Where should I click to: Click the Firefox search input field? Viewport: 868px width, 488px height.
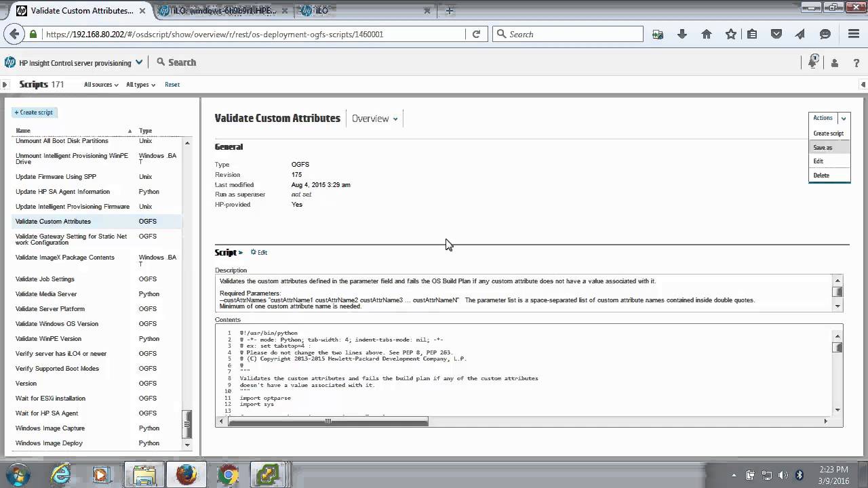pyautogui.click(x=568, y=34)
